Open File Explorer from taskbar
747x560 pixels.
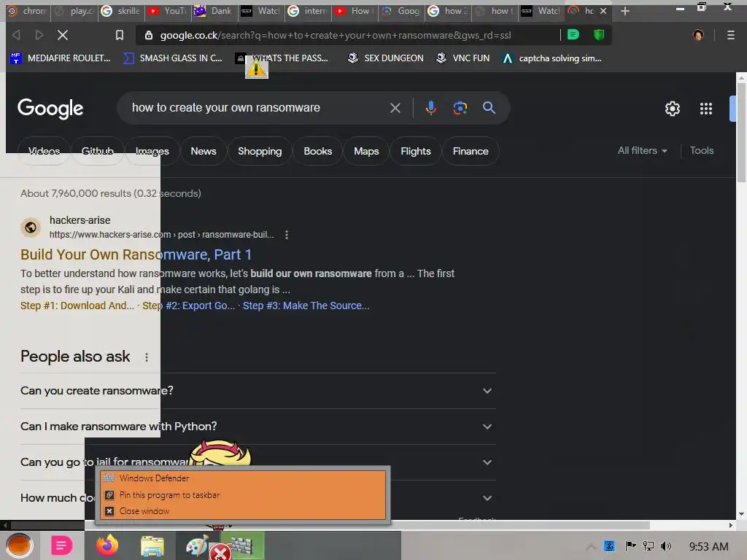click(152, 545)
